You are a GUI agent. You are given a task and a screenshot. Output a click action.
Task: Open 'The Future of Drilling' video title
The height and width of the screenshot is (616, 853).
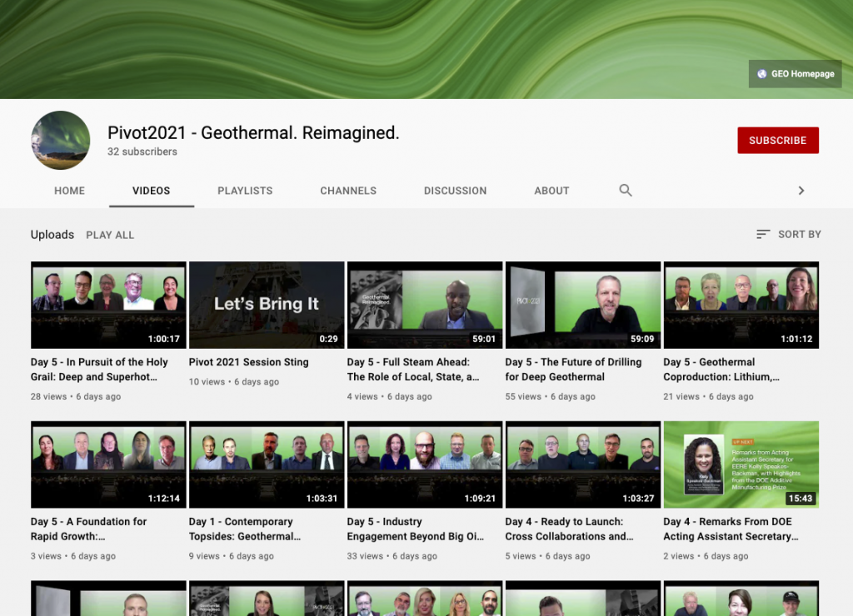[x=573, y=370]
